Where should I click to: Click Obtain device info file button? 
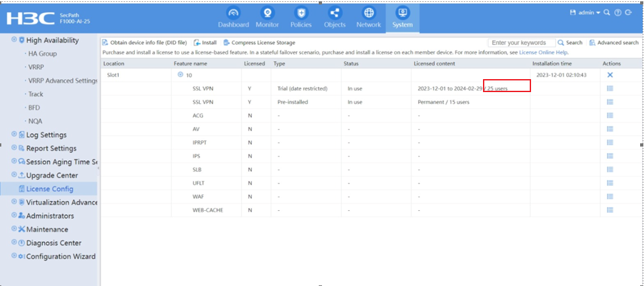(144, 43)
